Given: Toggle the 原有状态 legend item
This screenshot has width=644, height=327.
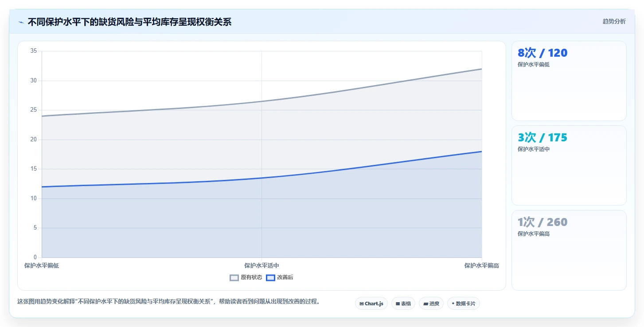Looking at the screenshot, I should tap(246, 278).
